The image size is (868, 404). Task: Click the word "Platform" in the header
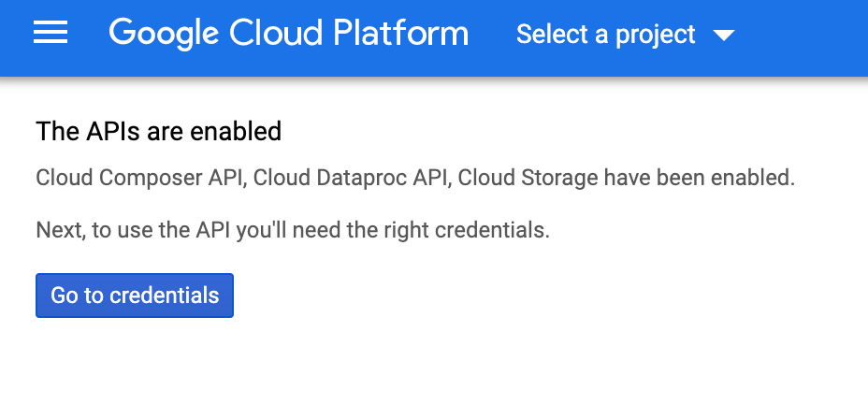point(401,34)
